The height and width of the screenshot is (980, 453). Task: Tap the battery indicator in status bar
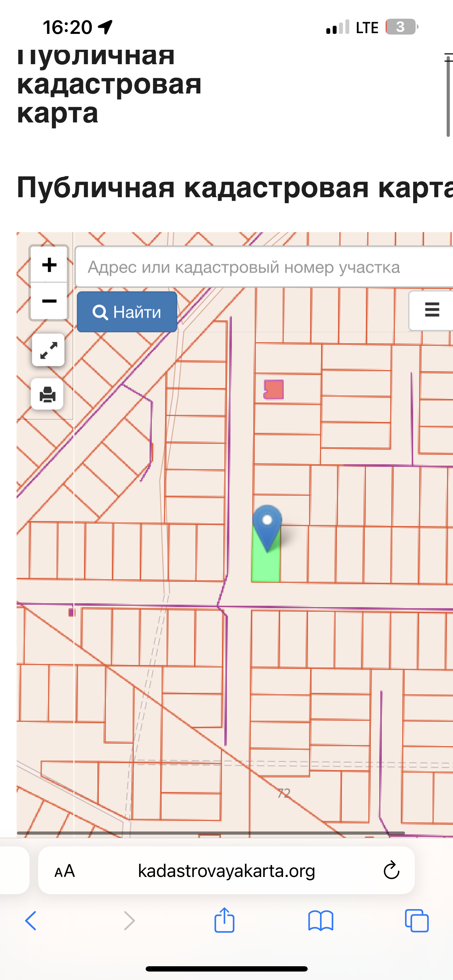[402, 27]
